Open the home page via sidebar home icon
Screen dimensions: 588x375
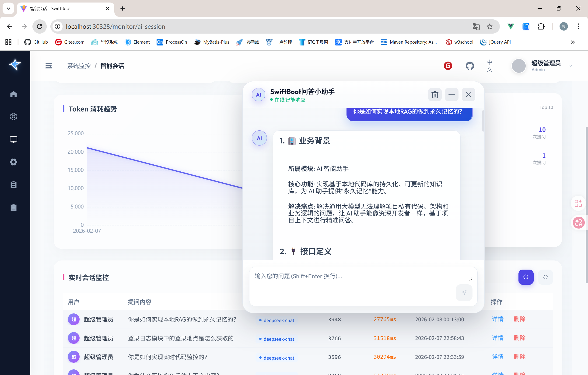click(14, 94)
